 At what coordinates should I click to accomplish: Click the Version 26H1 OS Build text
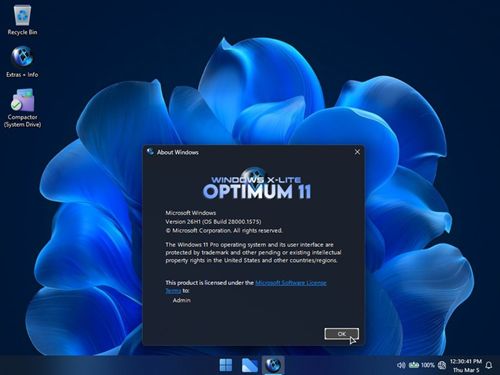click(213, 222)
